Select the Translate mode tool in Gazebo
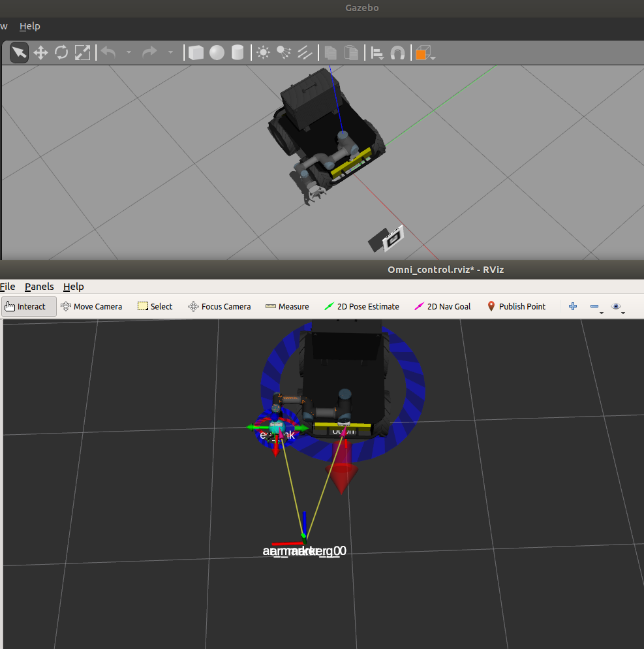 (x=40, y=52)
